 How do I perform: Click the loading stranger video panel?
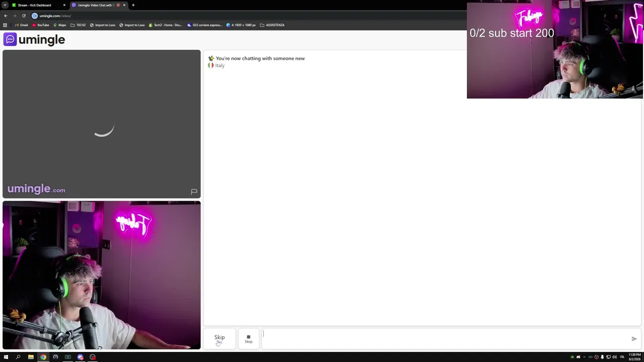coord(102,124)
